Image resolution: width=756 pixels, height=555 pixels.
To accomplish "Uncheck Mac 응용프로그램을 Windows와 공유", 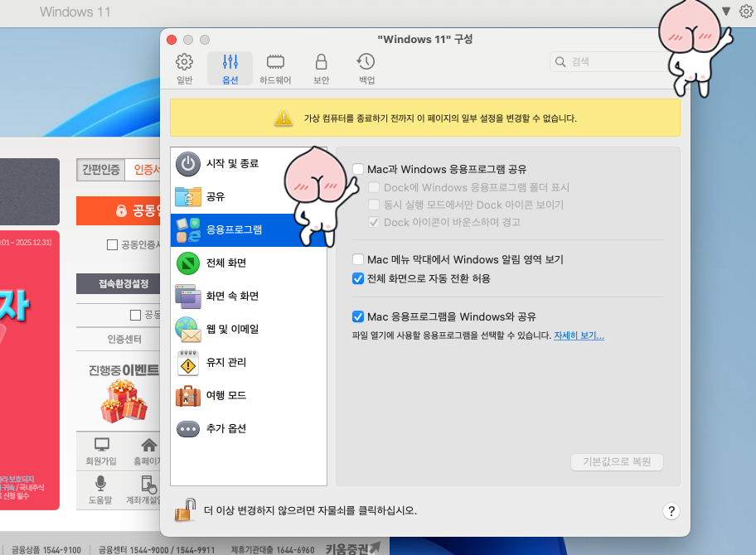I will pyautogui.click(x=358, y=316).
